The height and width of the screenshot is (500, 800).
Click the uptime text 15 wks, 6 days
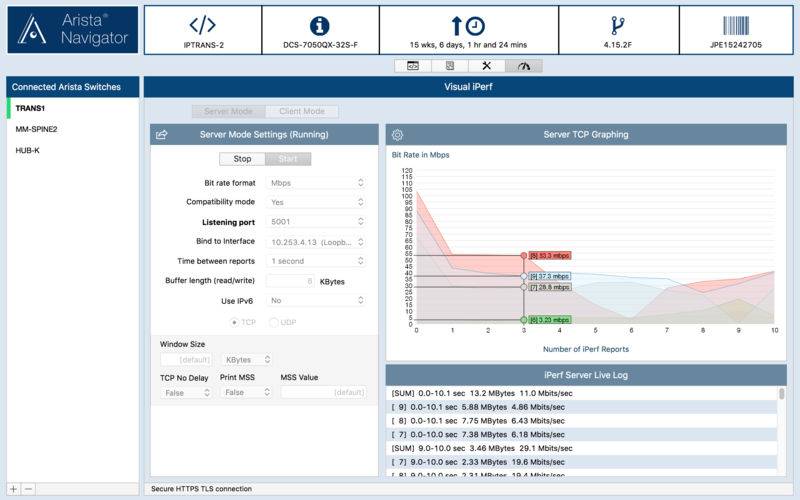pyautogui.click(x=468, y=45)
